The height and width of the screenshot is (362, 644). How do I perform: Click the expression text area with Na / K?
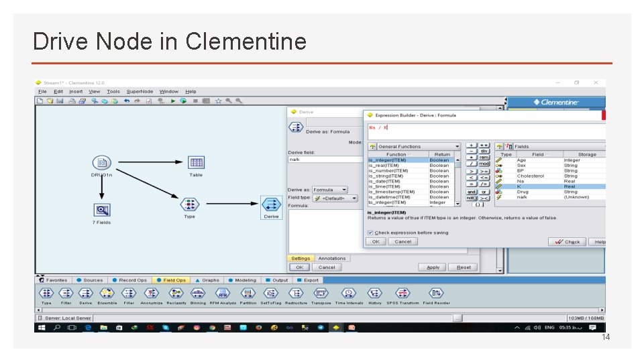(486, 132)
